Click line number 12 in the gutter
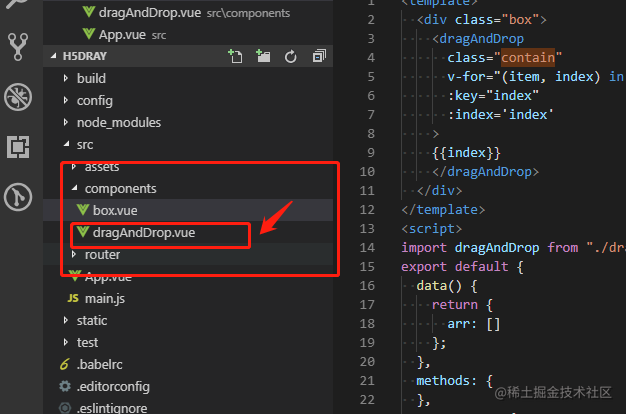The image size is (626, 414). 367,210
